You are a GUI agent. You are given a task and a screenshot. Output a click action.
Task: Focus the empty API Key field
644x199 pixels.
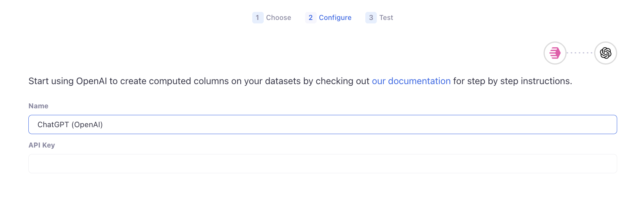pos(322,164)
